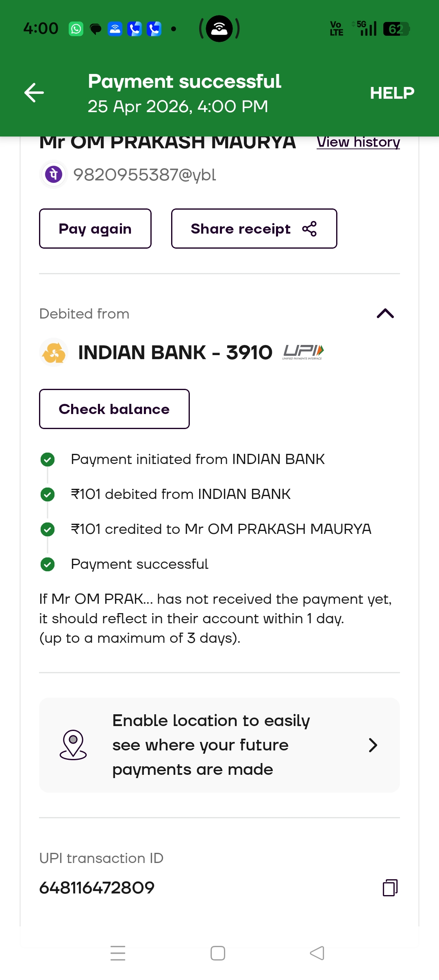Open the View history link

[358, 142]
